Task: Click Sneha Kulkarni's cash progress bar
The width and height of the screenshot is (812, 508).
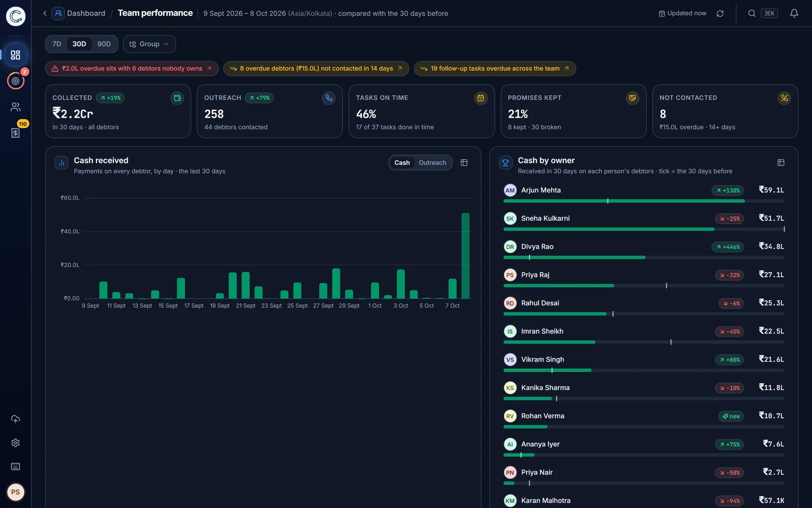Action: pos(644,229)
